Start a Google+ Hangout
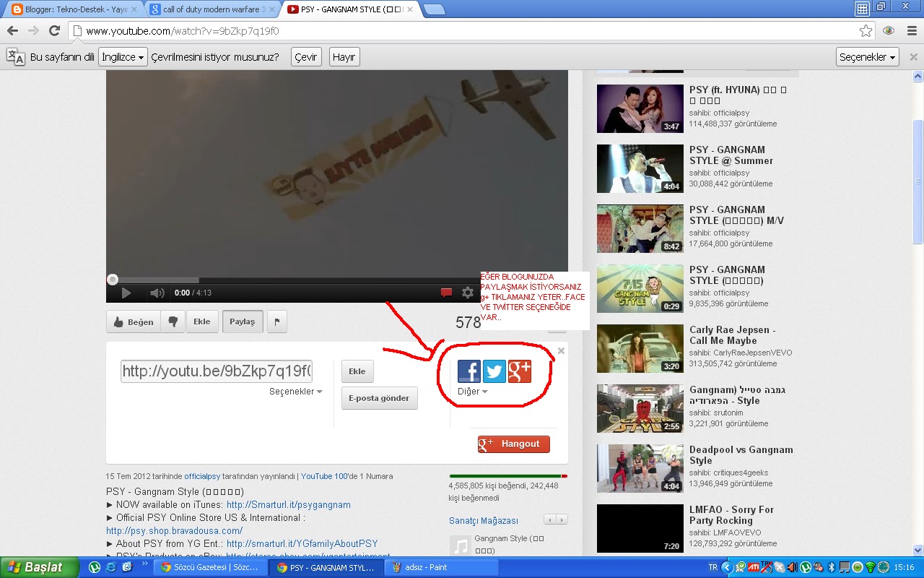The height and width of the screenshot is (578, 924). pyautogui.click(x=514, y=444)
